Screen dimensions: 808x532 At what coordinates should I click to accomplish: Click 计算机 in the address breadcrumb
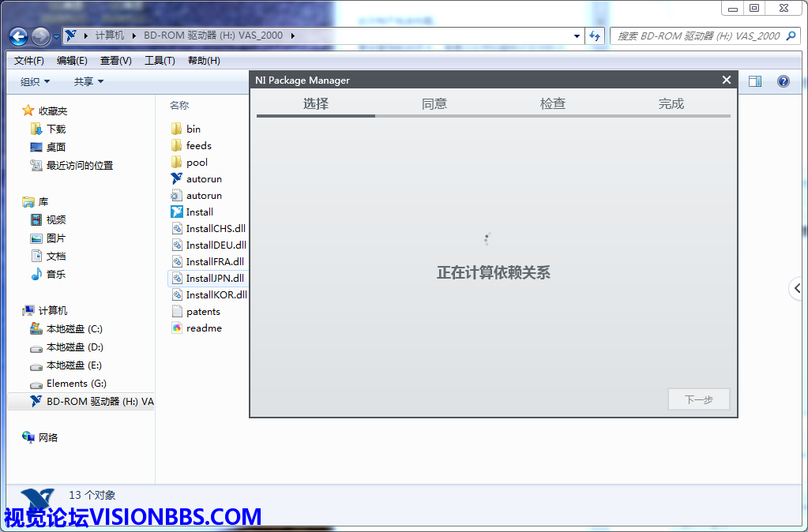point(110,36)
